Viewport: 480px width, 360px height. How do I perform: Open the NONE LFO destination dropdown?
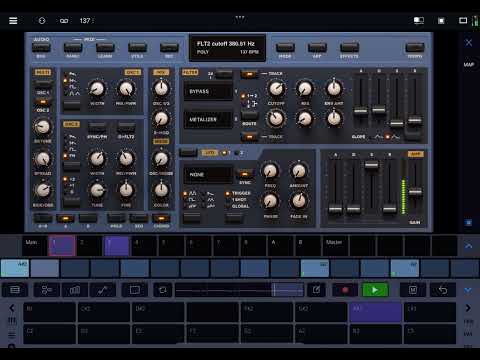(208, 174)
